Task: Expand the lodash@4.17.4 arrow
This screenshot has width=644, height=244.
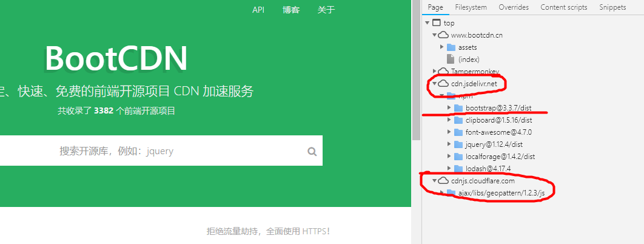Action: (x=449, y=168)
